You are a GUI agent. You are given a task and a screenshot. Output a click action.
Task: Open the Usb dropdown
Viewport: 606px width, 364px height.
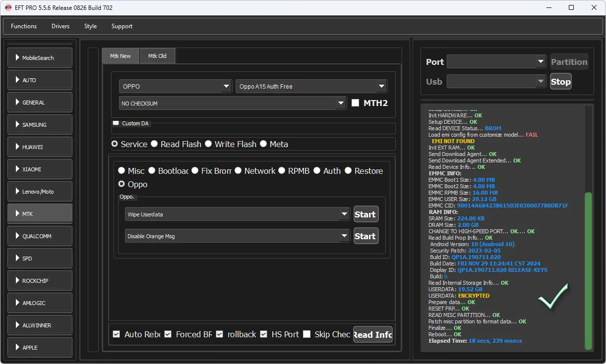pyautogui.click(x=496, y=81)
